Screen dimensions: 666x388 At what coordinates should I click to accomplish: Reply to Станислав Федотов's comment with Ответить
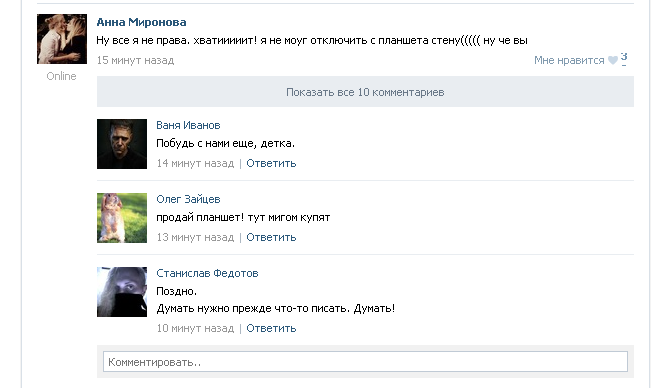[x=271, y=328]
